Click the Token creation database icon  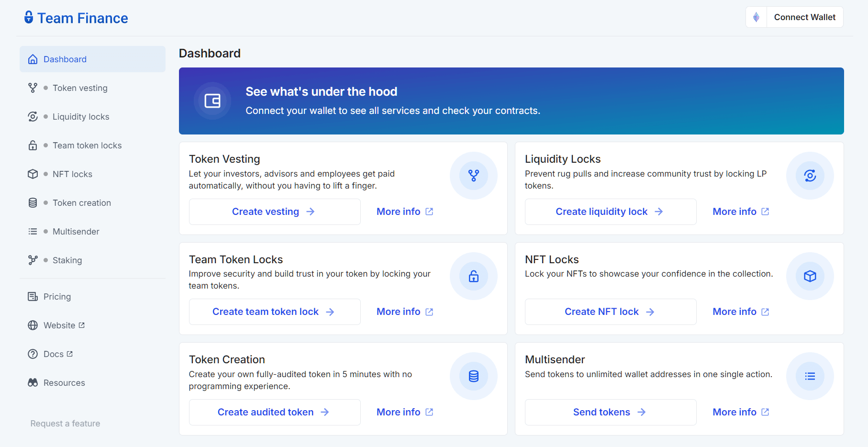click(x=32, y=202)
